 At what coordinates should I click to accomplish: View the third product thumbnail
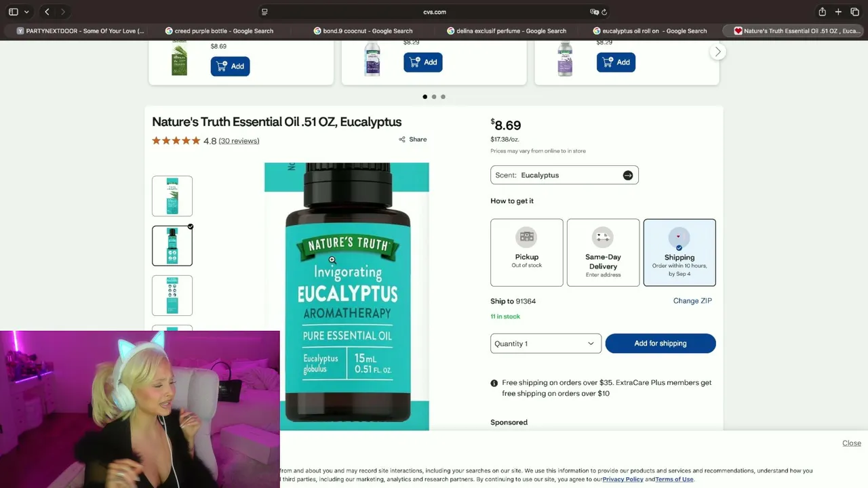[x=172, y=296]
